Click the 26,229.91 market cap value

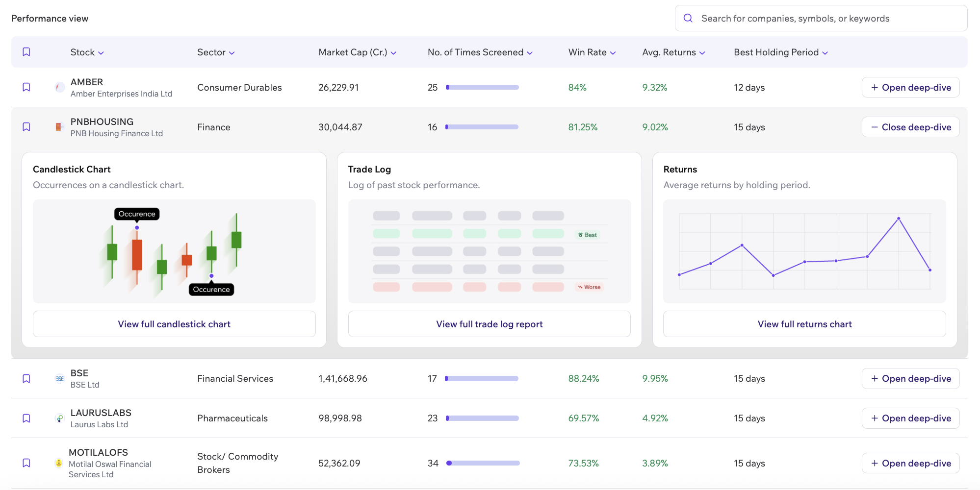pos(338,87)
